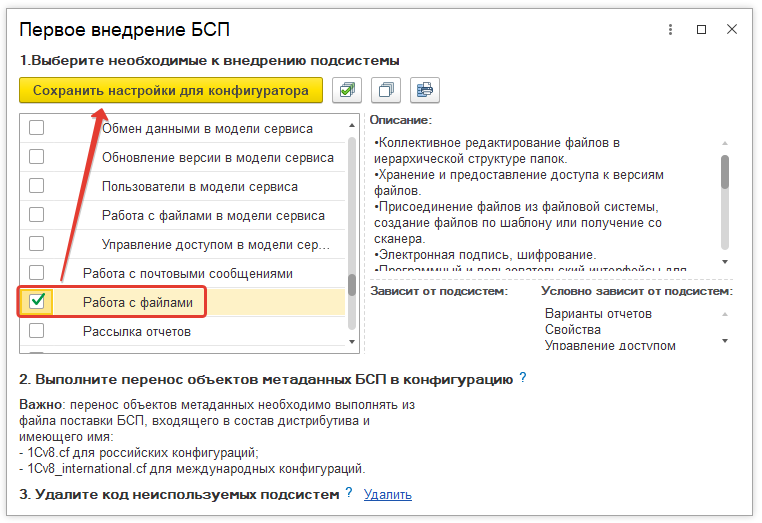This screenshot has width=762, height=523.
Task: Tick Пользователи в модели сервиса checkbox
Action: 37,186
